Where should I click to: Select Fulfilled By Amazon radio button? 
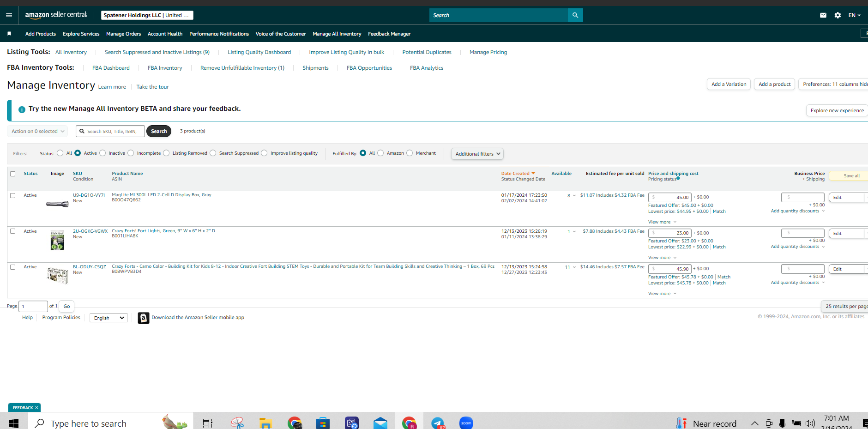pos(380,153)
